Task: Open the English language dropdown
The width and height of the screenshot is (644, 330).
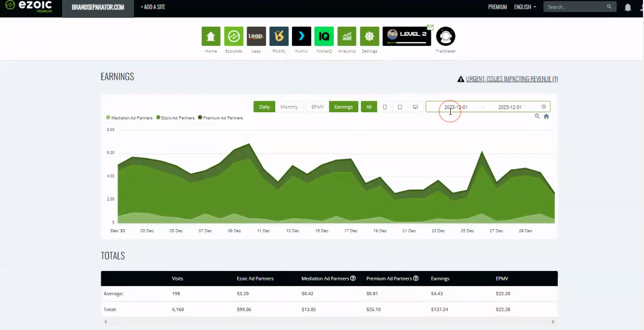Action: [525, 7]
